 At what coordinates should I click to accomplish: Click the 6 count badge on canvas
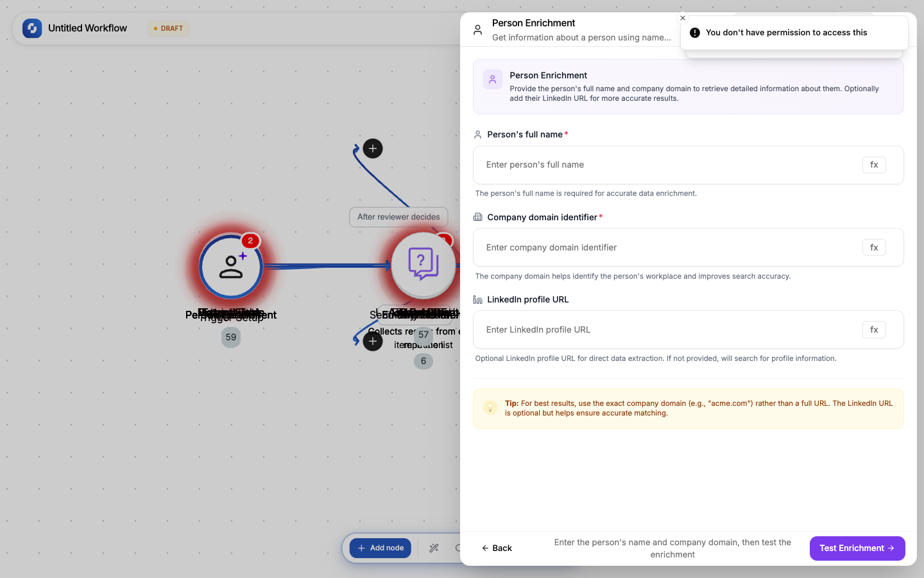424,361
